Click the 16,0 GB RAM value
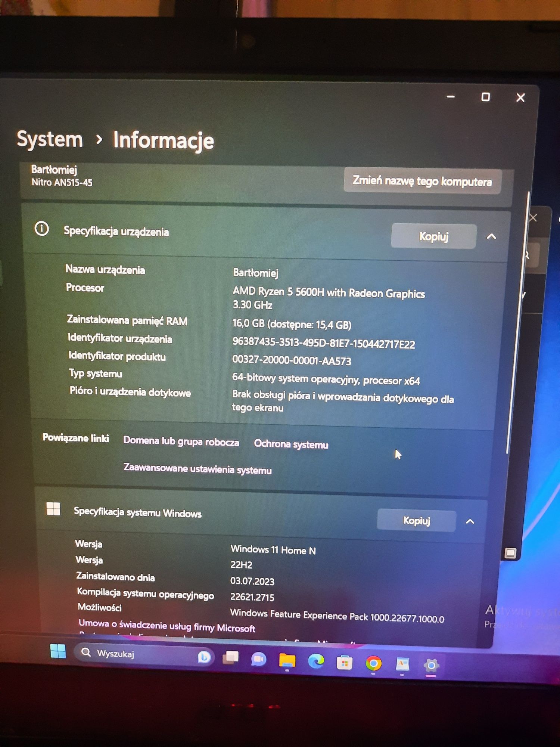 [x=292, y=324]
